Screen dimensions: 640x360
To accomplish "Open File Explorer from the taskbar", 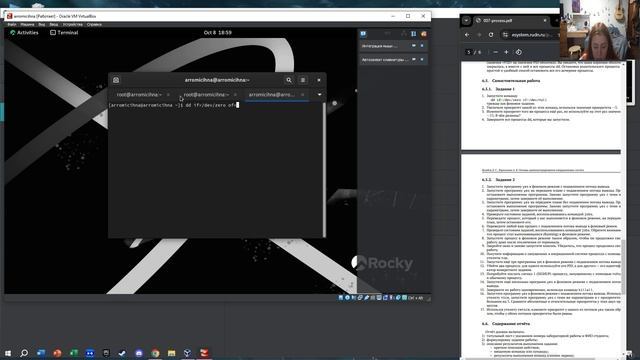I will point(171,353).
